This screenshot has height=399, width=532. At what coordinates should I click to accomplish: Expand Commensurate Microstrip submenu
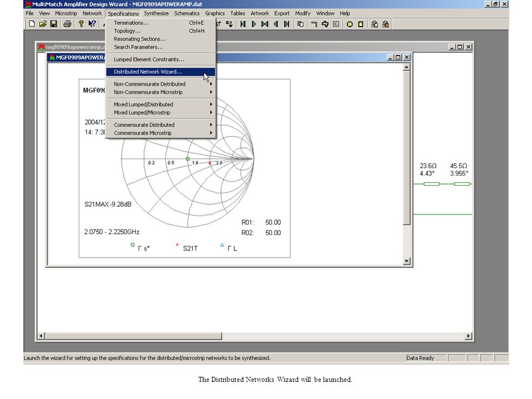(161, 133)
